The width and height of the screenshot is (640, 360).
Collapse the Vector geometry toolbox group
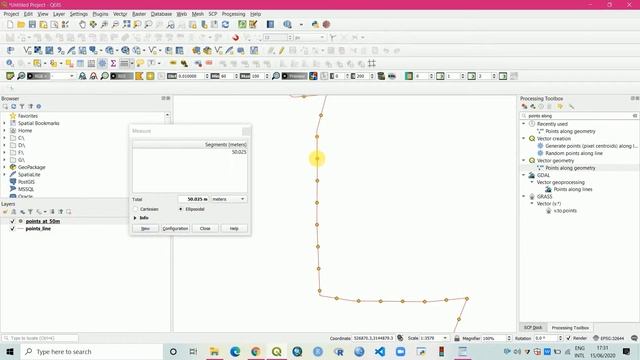(524, 161)
